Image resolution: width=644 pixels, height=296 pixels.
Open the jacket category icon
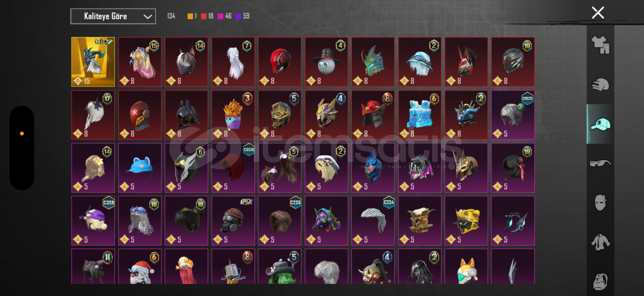click(x=600, y=242)
